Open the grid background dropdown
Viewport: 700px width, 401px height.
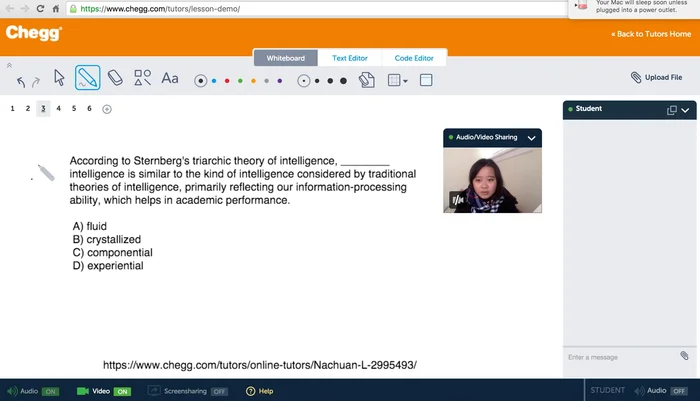click(x=397, y=80)
